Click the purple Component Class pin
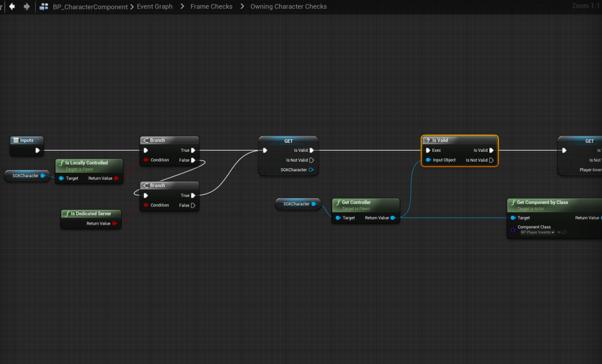 click(511, 229)
